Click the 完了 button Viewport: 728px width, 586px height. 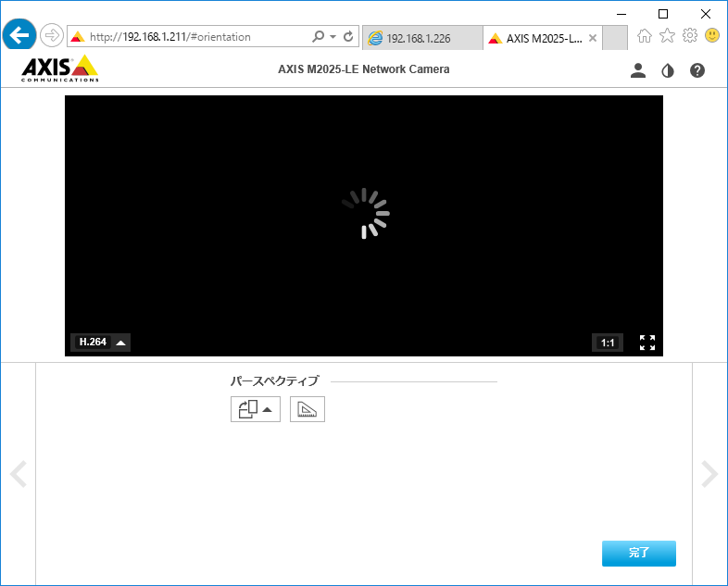tap(639, 553)
